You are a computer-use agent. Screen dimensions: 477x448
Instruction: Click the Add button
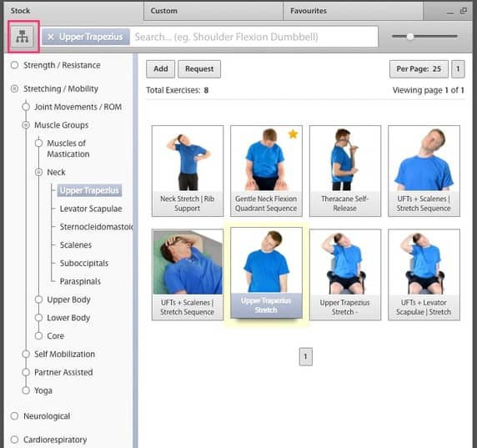point(161,69)
